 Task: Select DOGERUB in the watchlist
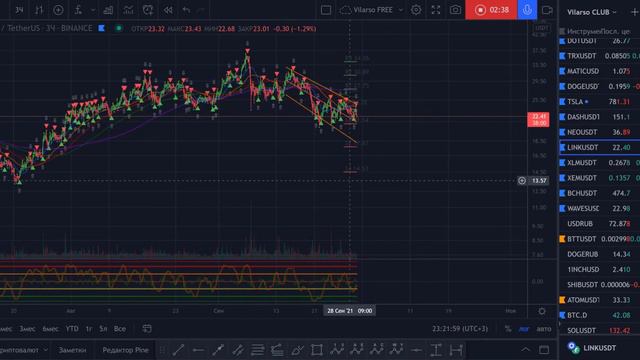(x=599, y=254)
